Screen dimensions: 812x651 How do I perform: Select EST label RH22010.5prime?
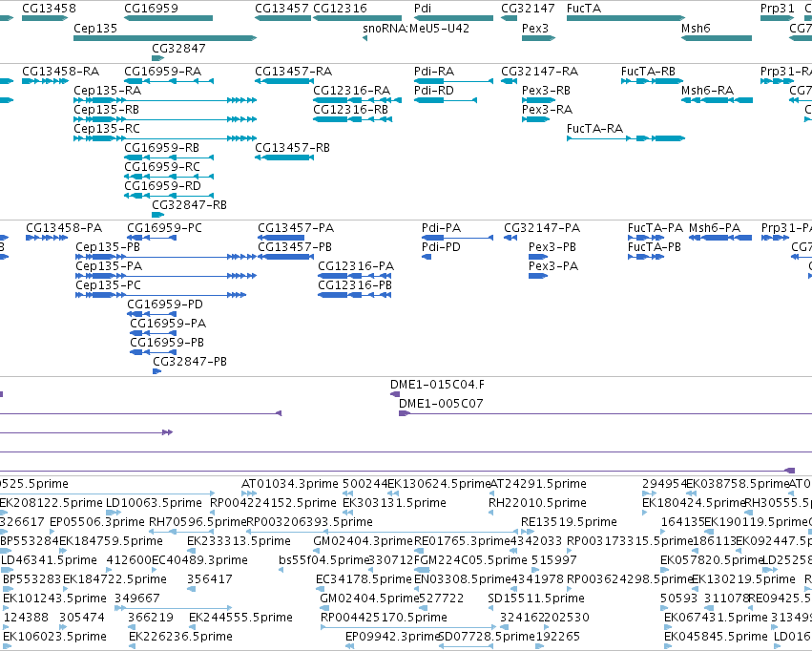point(537,503)
